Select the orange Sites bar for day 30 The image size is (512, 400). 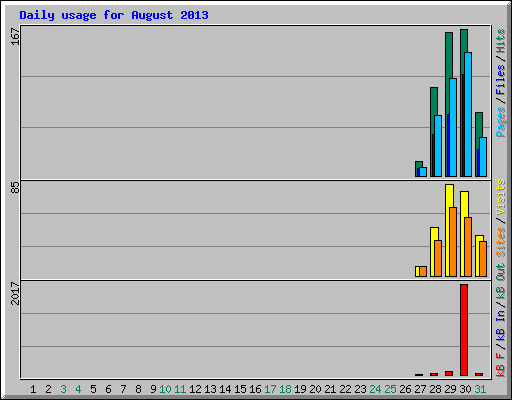coord(468,247)
